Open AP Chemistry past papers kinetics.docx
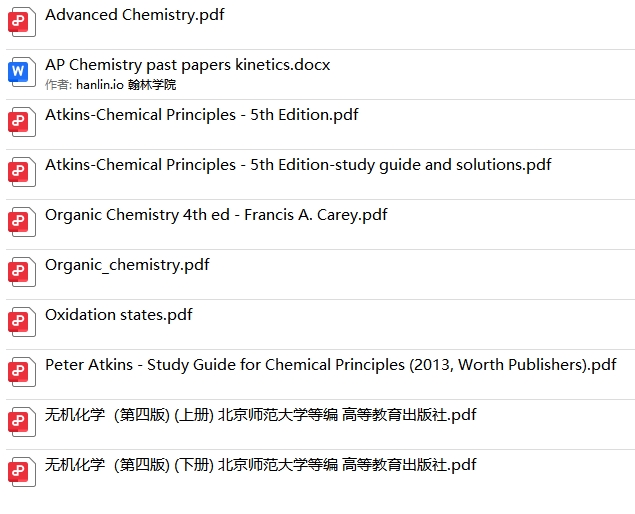The image size is (635, 514). (187, 65)
